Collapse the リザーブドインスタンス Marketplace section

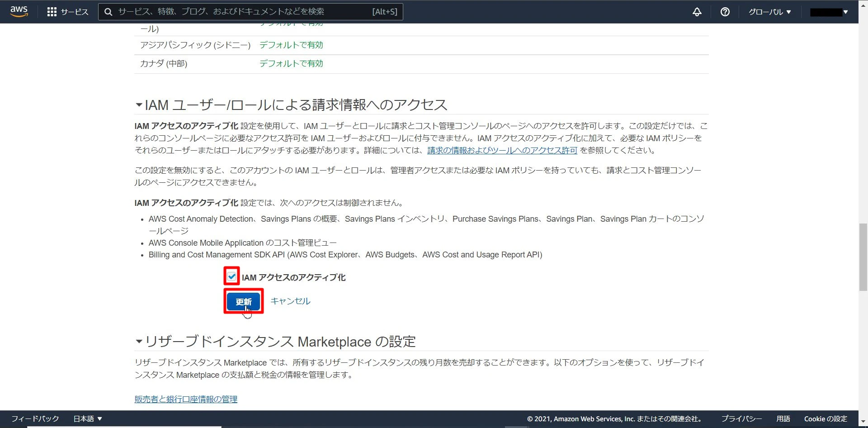point(139,342)
